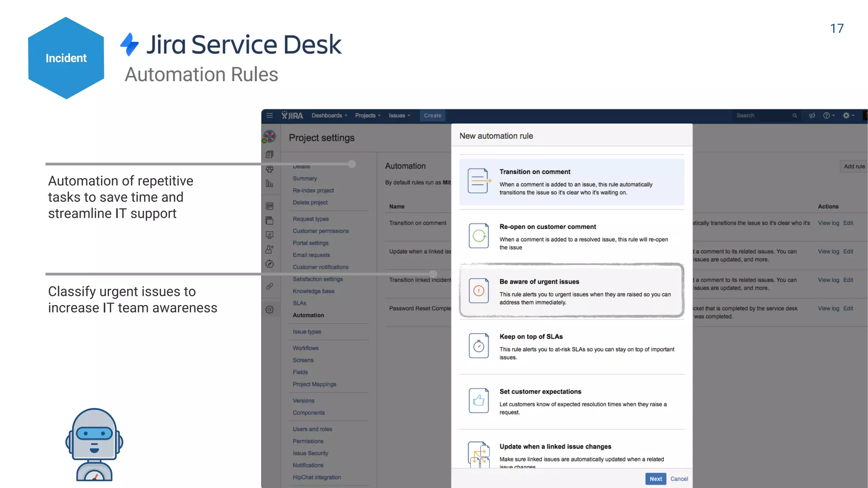Choose the Keep on top of SLAs title
The height and width of the screenshot is (488, 868).
[x=531, y=336]
